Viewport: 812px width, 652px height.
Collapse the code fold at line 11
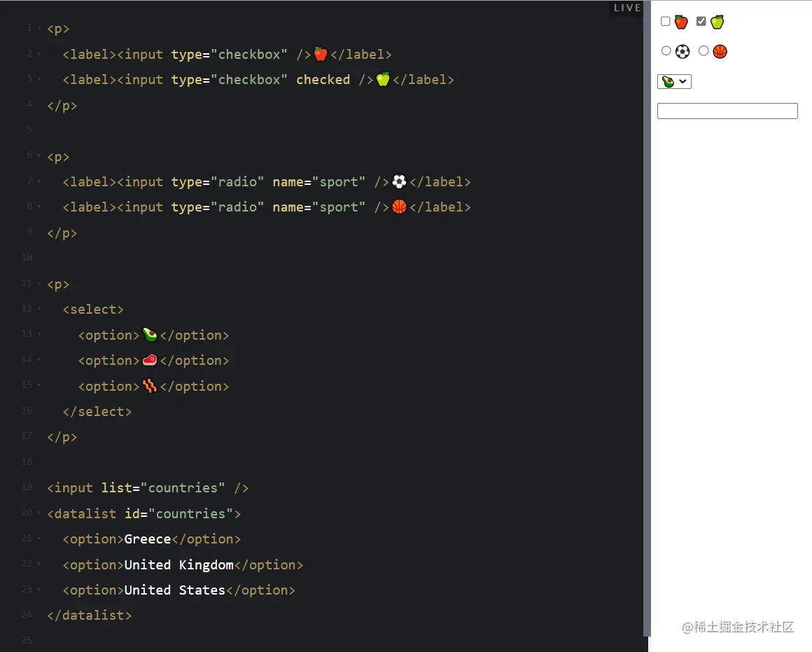(38, 284)
